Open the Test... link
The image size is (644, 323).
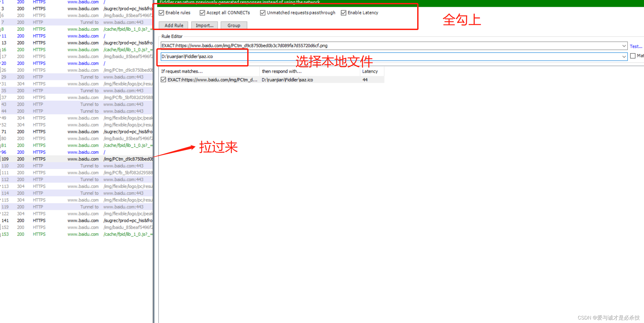[x=636, y=46]
